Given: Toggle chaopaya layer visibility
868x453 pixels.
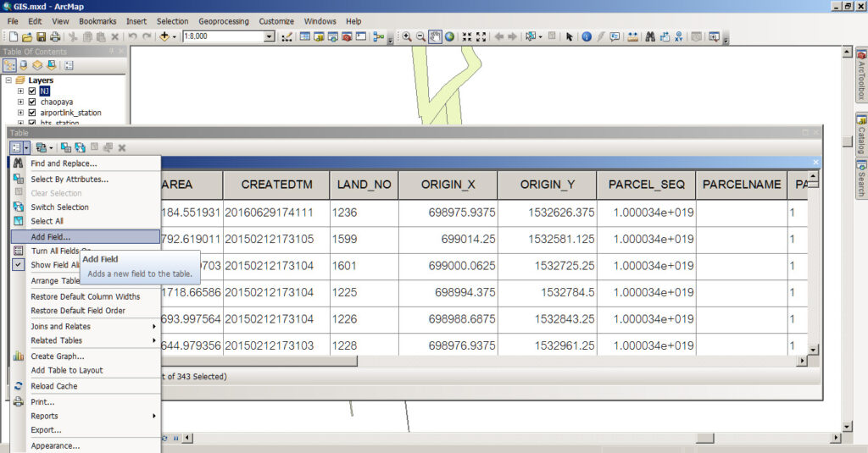Looking at the screenshot, I should coord(32,102).
